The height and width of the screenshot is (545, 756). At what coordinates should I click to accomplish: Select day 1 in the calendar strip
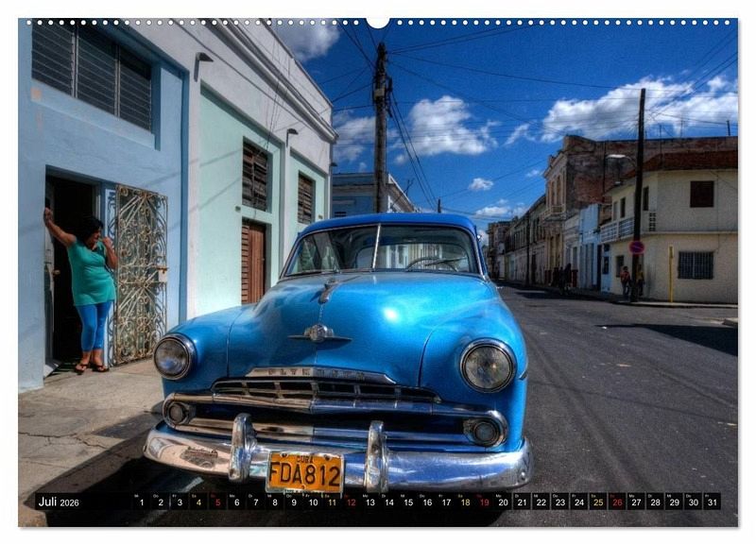(142, 502)
